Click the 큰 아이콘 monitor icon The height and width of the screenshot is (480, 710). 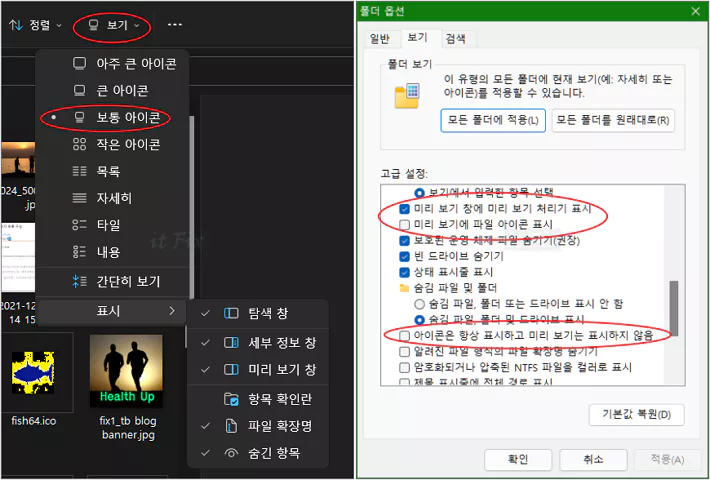pos(79,91)
